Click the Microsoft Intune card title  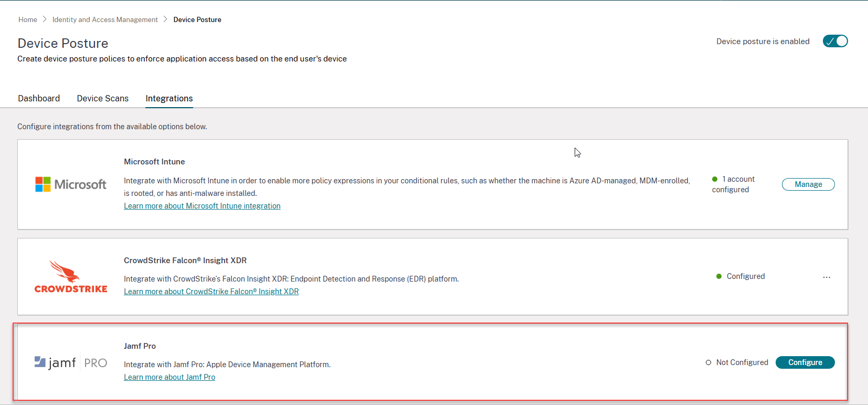[x=154, y=162]
